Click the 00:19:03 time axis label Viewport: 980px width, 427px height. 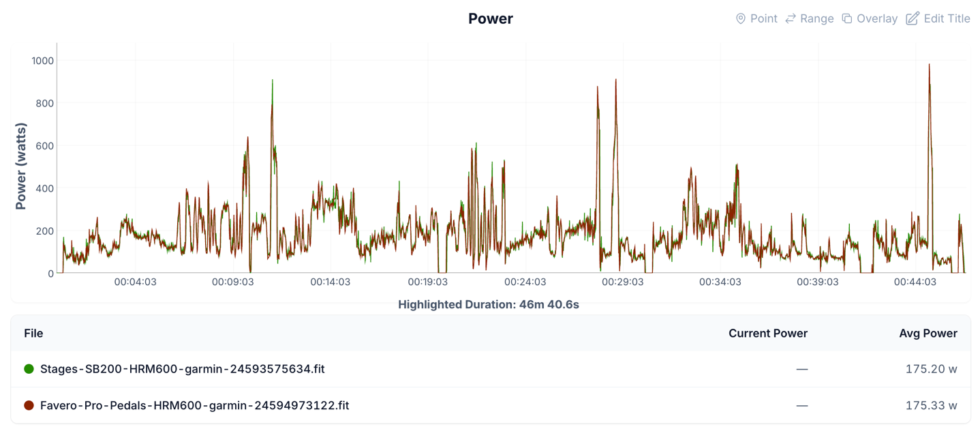(428, 282)
